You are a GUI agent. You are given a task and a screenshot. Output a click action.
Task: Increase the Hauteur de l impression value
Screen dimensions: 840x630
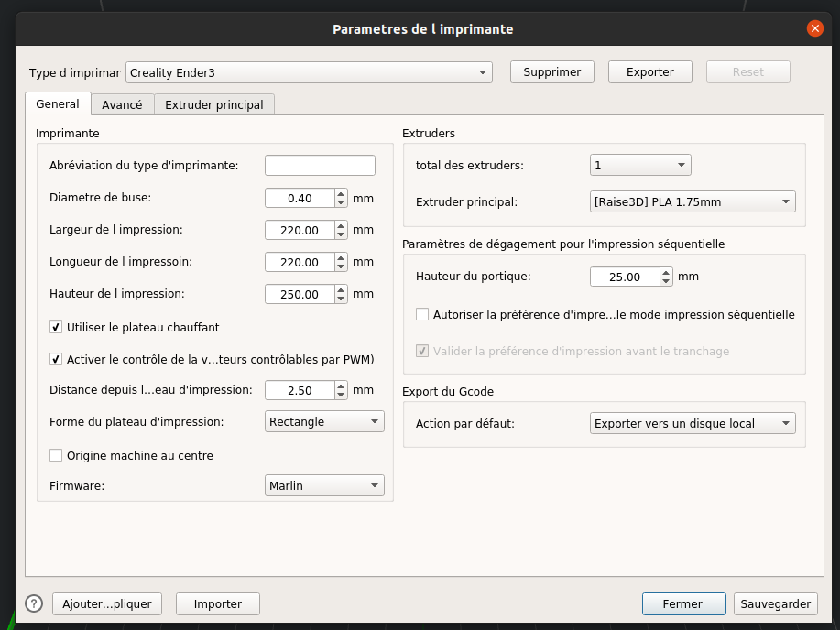(341, 289)
